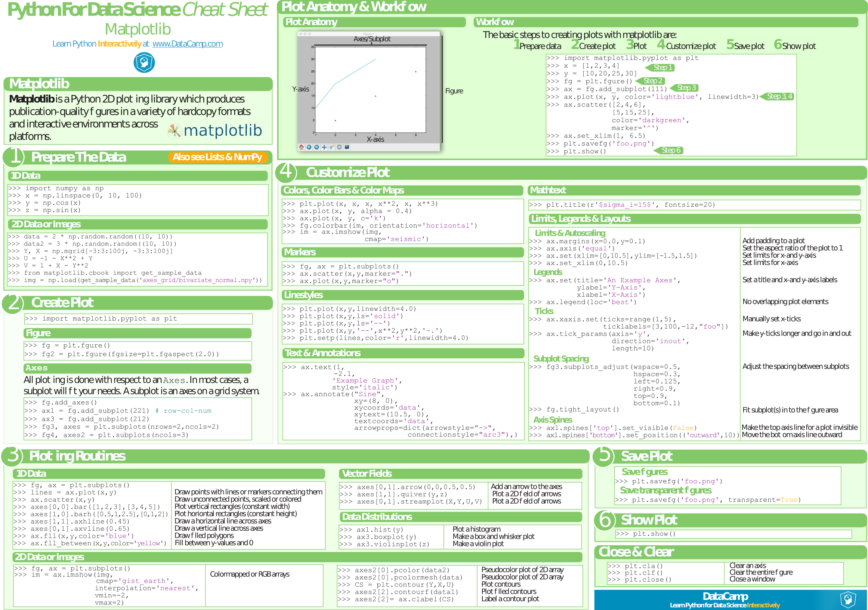Select workflow step '6 Show plot'
868x610 pixels.
(795, 45)
